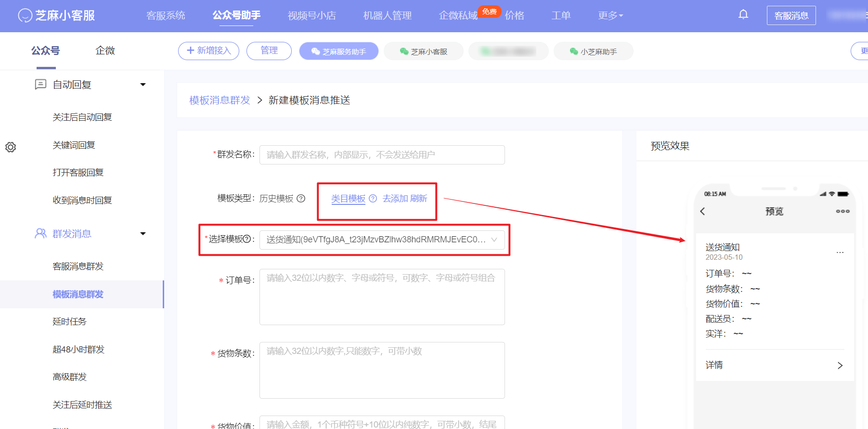The width and height of the screenshot is (868, 429).
Task: Open 企微私域 in top navigation
Action: coord(458,15)
